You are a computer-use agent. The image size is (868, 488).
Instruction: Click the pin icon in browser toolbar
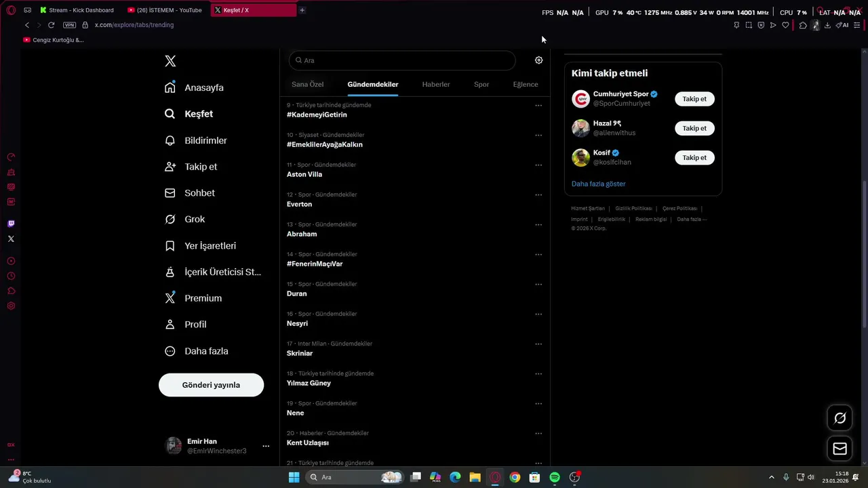click(736, 25)
